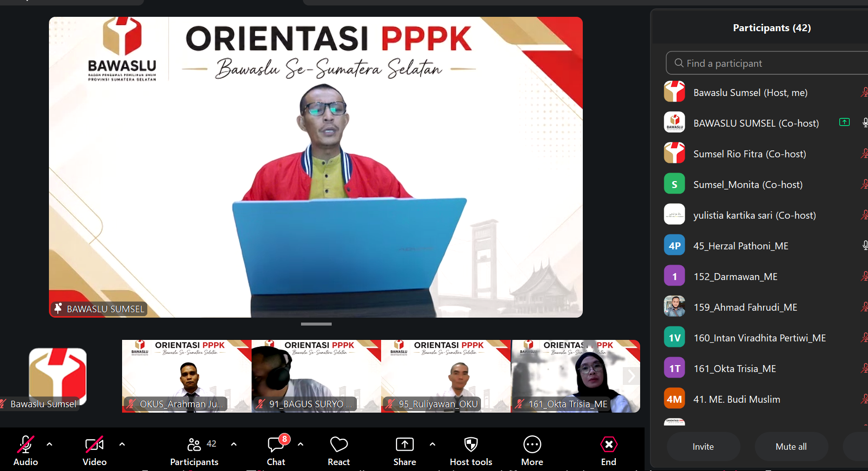This screenshot has width=868, height=471.
Task: Expand chat options arrow beside Chat
Action: coord(301,444)
